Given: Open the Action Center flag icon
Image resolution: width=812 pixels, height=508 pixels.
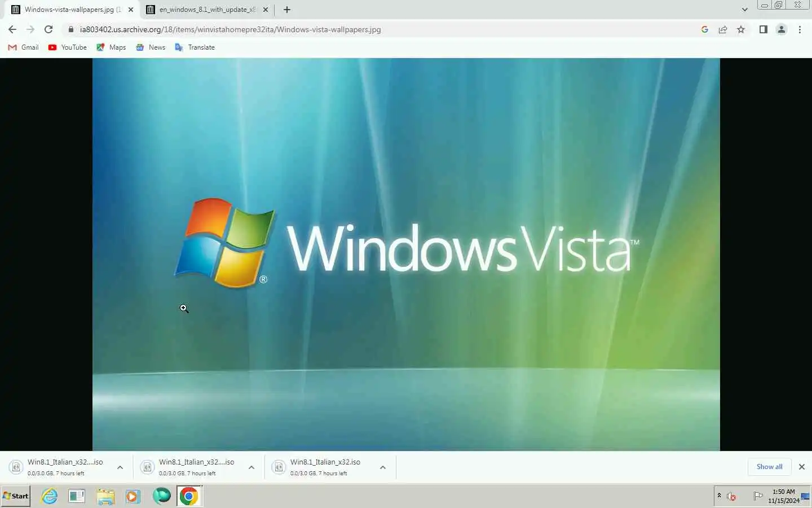Looking at the screenshot, I should pyautogui.click(x=758, y=496).
